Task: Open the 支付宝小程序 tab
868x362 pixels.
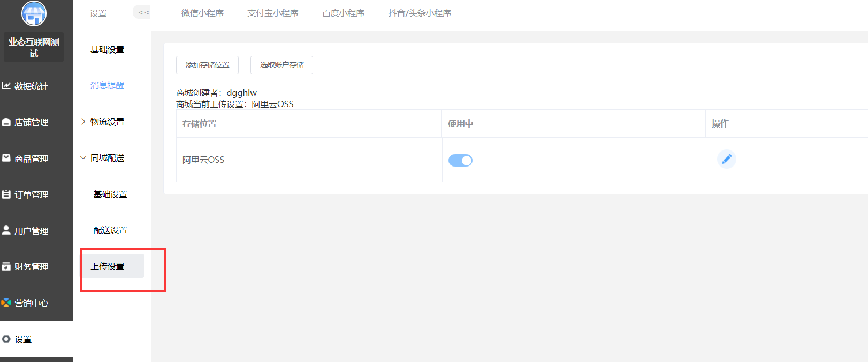Action: 273,13
